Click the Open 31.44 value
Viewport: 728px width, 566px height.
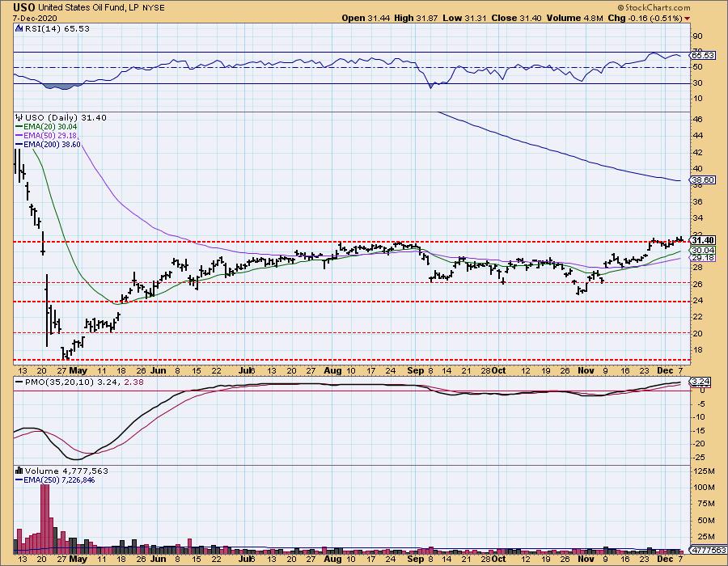(366, 18)
